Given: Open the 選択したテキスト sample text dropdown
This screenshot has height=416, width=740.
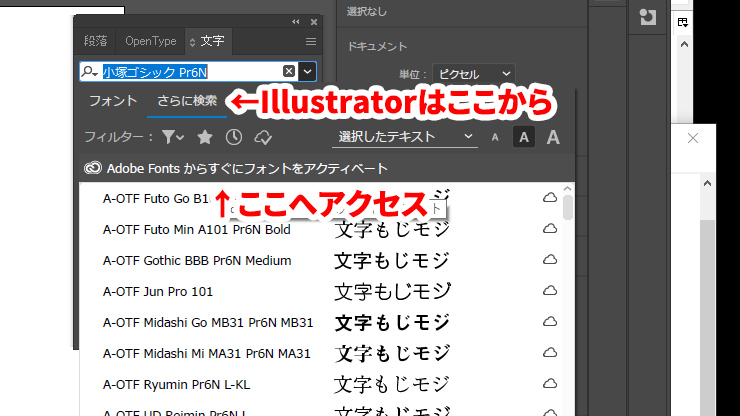Looking at the screenshot, I should (405, 137).
